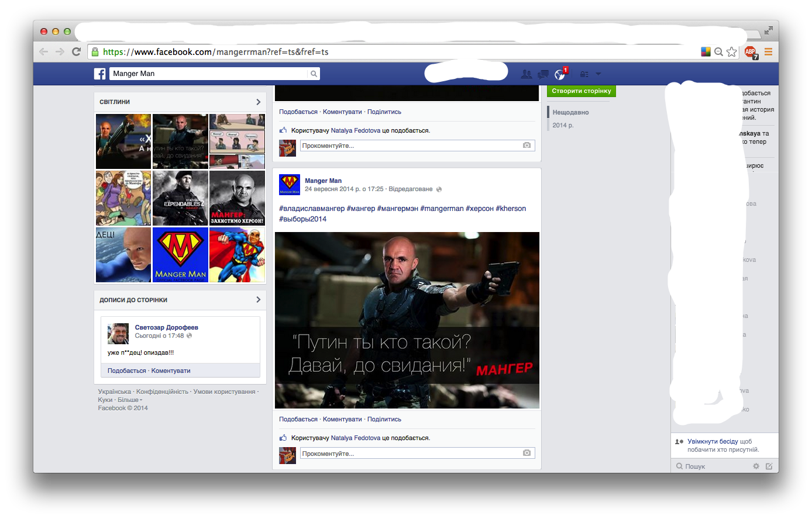Click the site security padlock in address bar

pyautogui.click(x=95, y=51)
